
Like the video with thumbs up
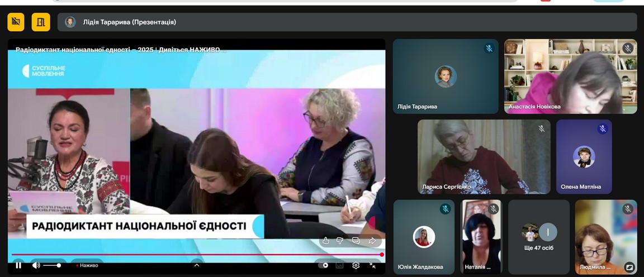326,241
